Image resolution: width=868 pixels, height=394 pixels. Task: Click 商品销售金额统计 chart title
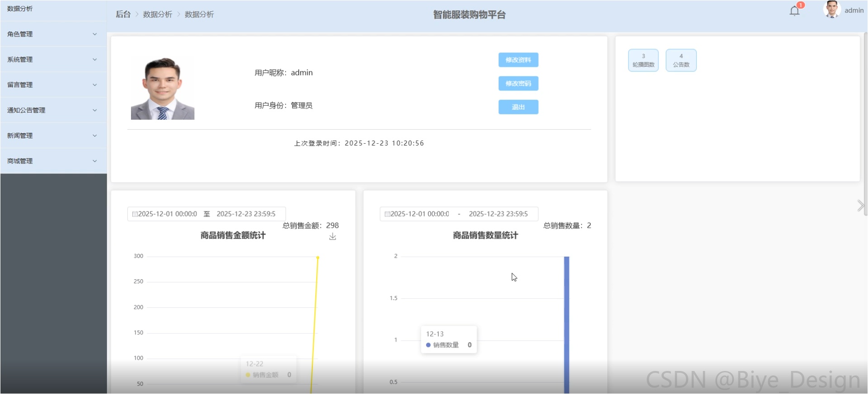point(233,235)
